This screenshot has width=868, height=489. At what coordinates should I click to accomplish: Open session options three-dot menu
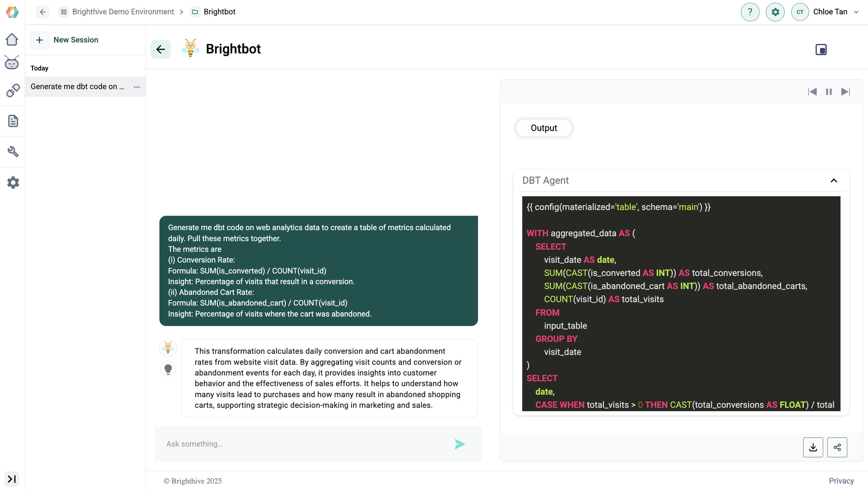137,87
